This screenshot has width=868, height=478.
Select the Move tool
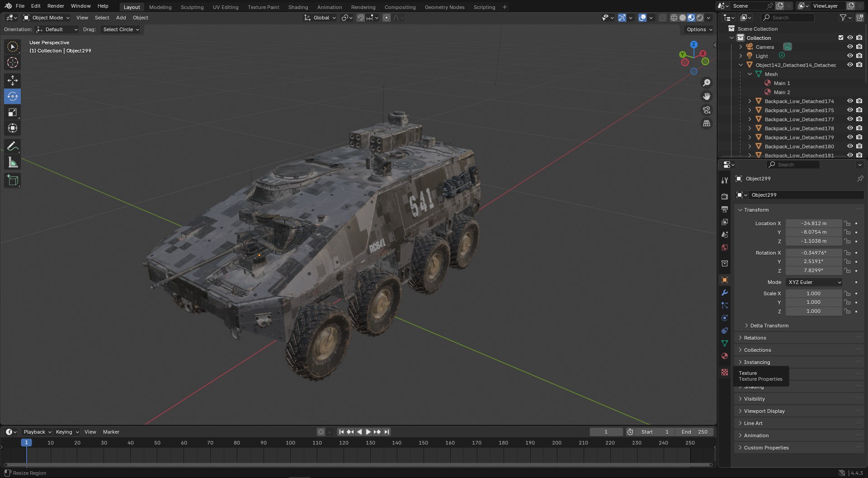click(x=13, y=80)
